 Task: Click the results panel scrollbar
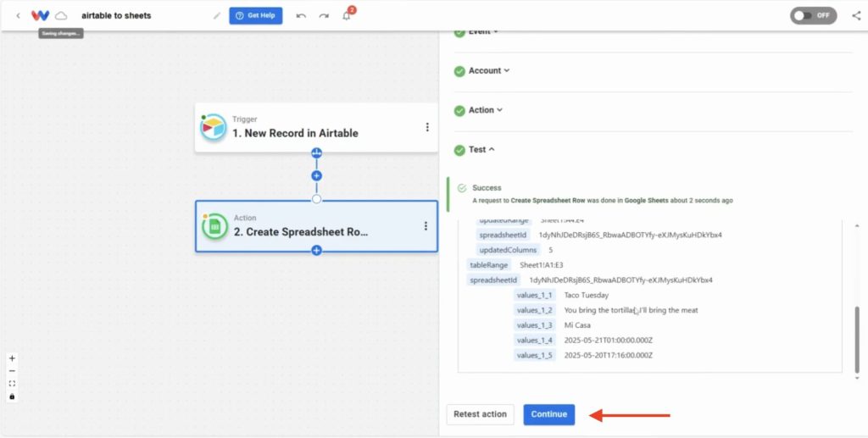858,339
